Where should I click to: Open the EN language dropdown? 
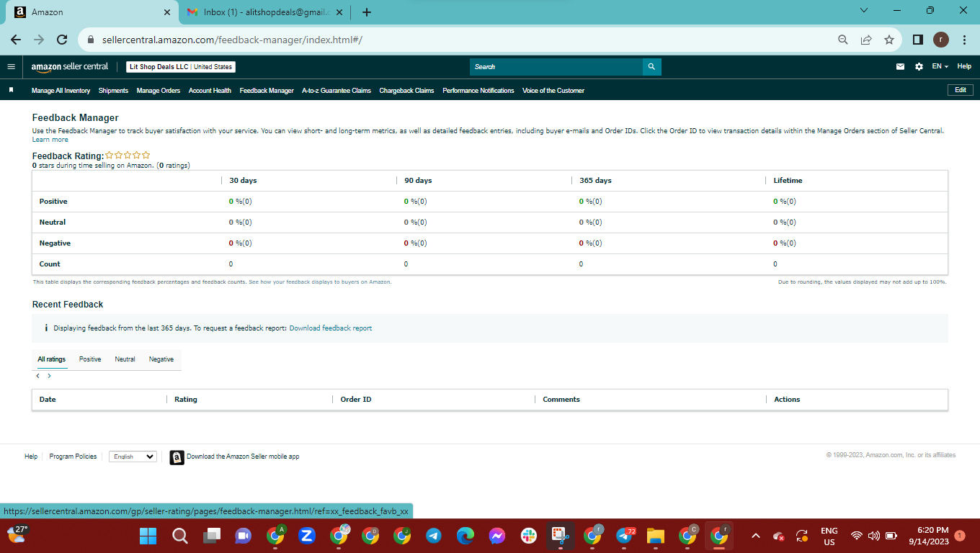(940, 67)
